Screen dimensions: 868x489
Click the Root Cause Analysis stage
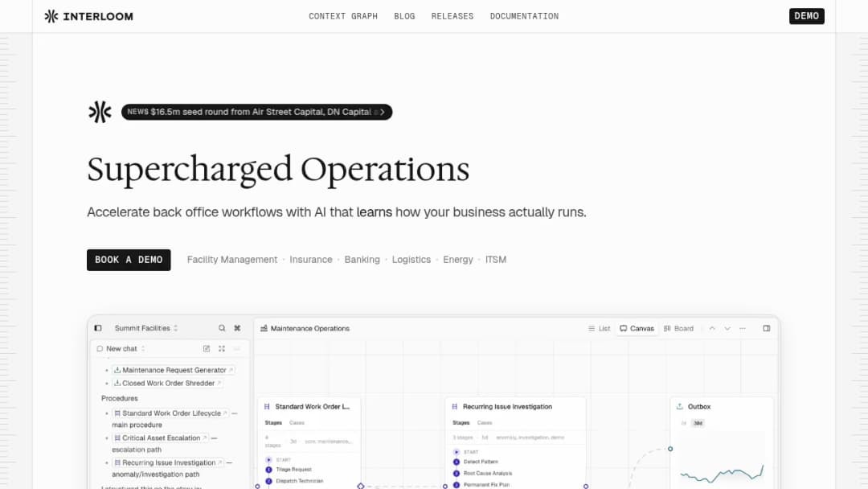click(x=488, y=474)
